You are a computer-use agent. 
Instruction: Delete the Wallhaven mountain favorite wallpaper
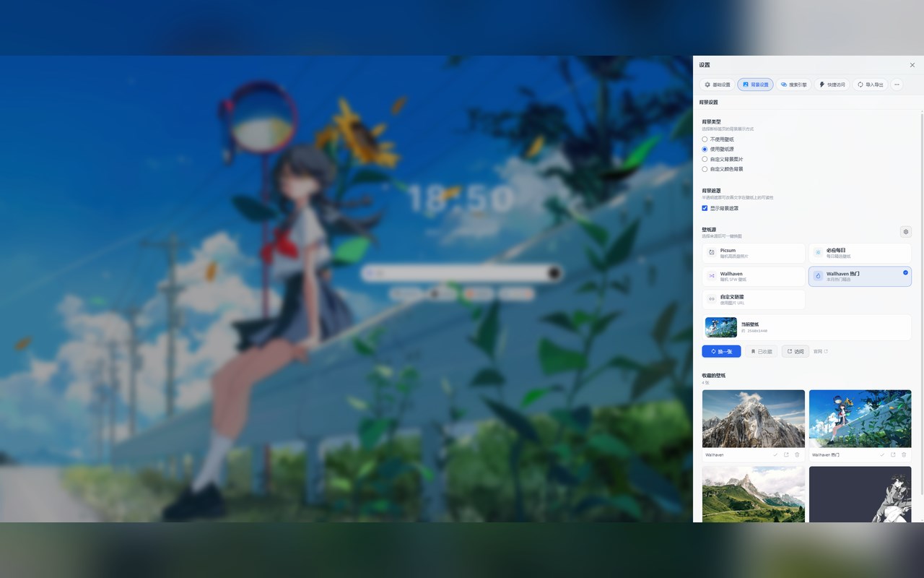click(x=797, y=454)
